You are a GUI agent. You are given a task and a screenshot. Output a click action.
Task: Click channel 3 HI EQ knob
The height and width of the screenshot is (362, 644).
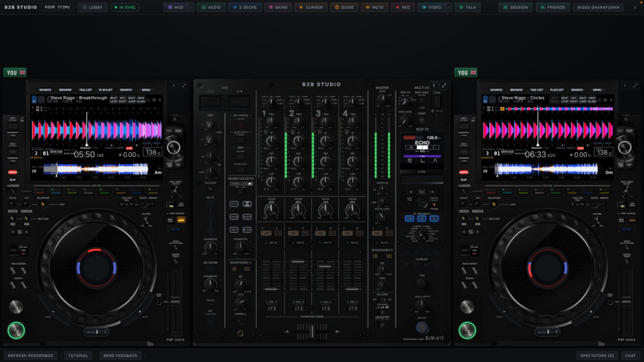(325, 141)
